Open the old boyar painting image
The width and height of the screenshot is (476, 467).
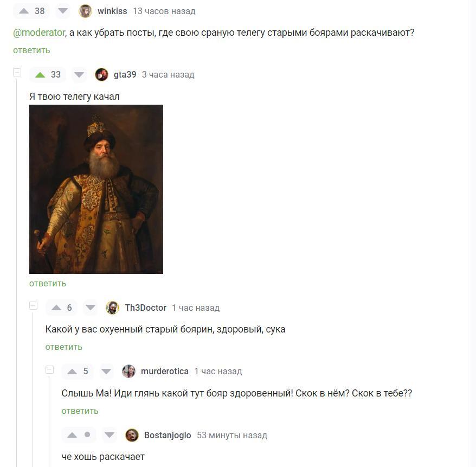(96, 189)
